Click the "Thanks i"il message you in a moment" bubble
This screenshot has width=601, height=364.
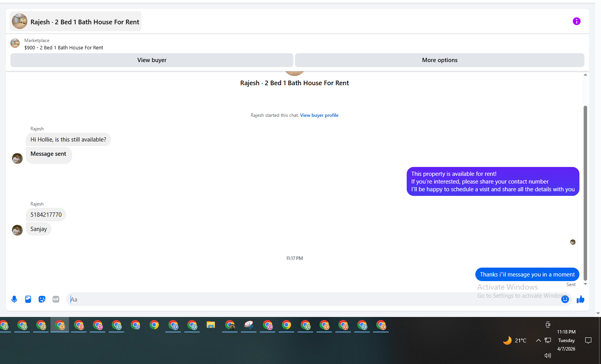(527, 275)
